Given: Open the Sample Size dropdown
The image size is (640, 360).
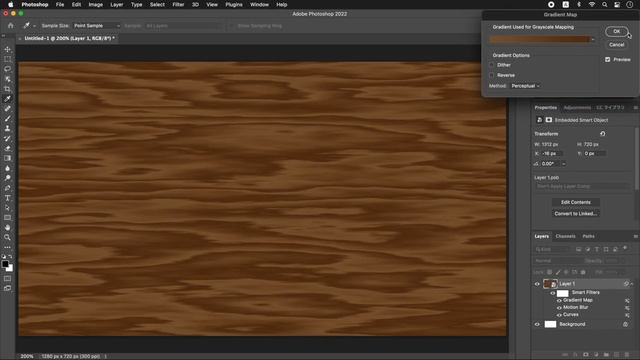Looking at the screenshot, I should (x=96, y=26).
